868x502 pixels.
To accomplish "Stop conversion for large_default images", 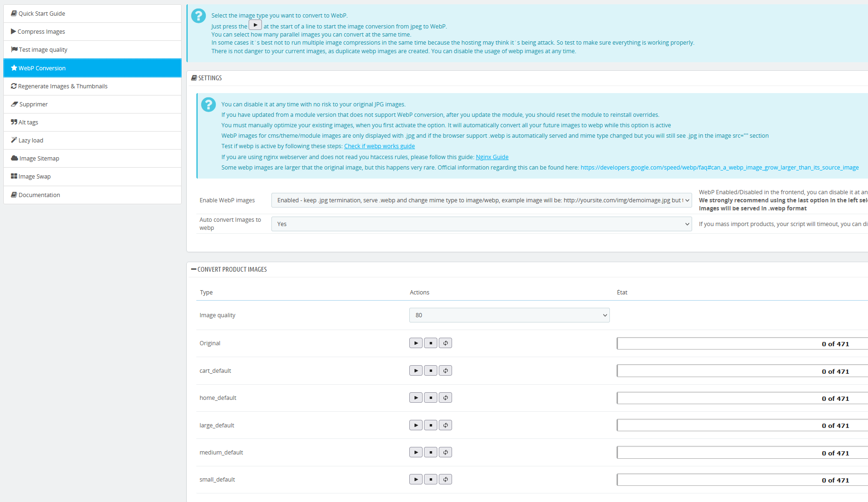I will pyautogui.click(x=431, y=425).
